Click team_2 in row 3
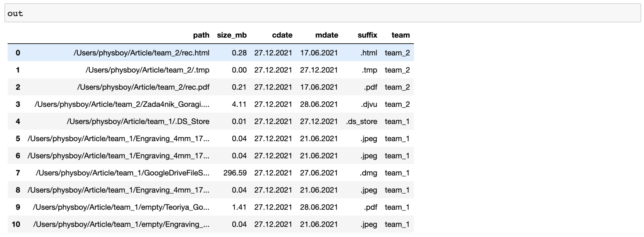The width and height of the screenshot is (644, 237). coord(397,104)
